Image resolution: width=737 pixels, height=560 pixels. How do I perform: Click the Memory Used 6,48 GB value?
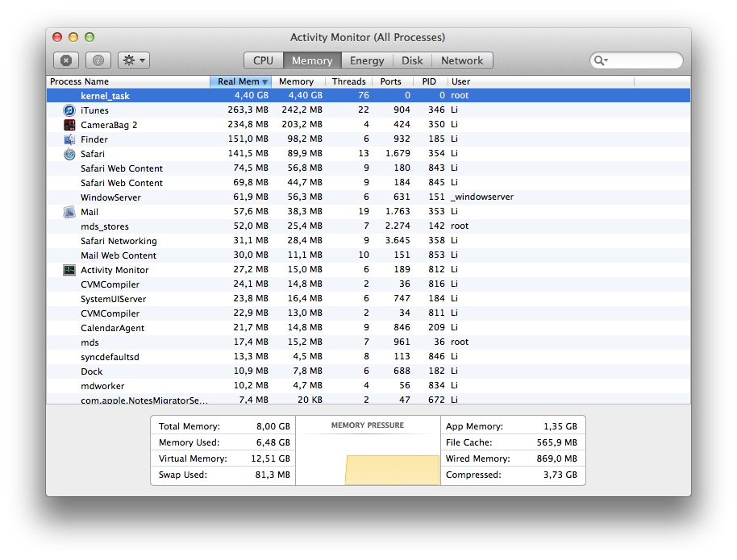pyautogui.click(x=273, y=442)
